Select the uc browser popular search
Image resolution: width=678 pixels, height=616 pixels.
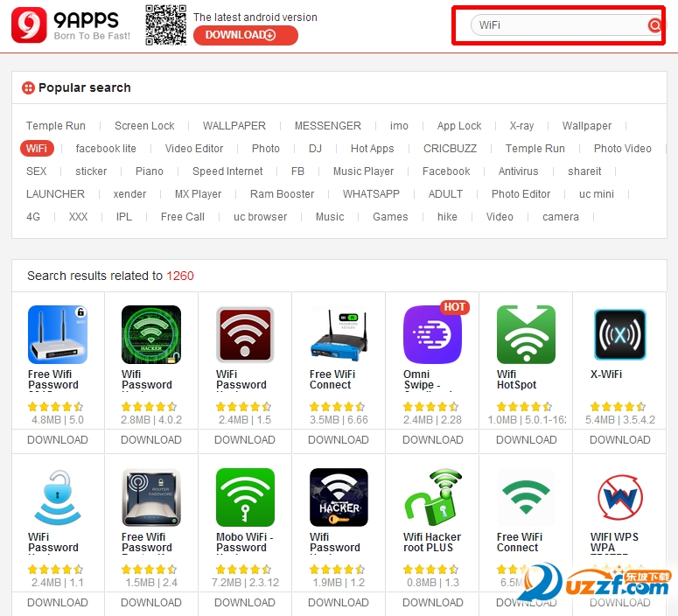261,217
